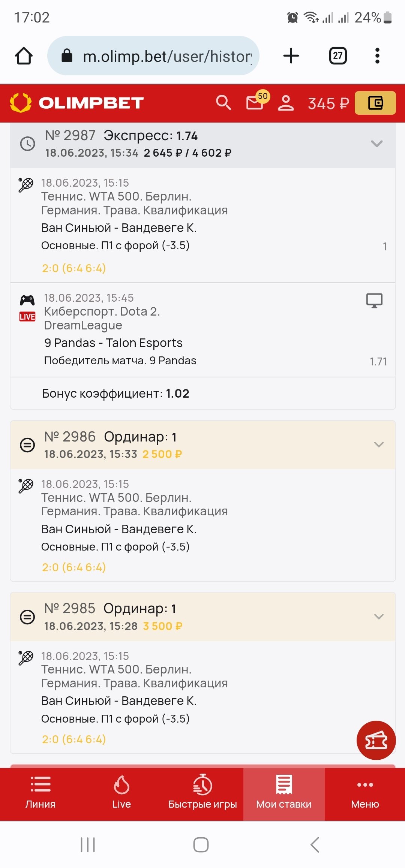Tap the m.olimp.bet address bar

pos(157,56)
